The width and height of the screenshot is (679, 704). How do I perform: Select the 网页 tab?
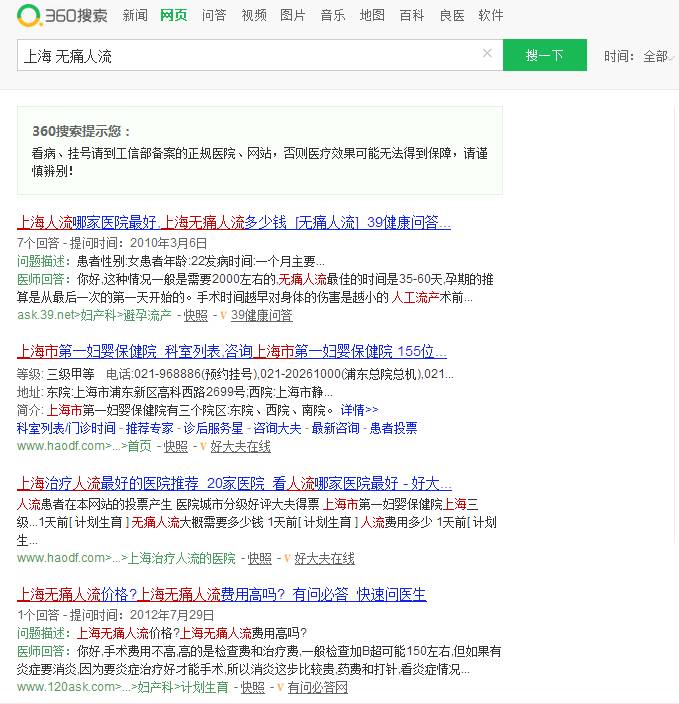(x=174, y=16)
